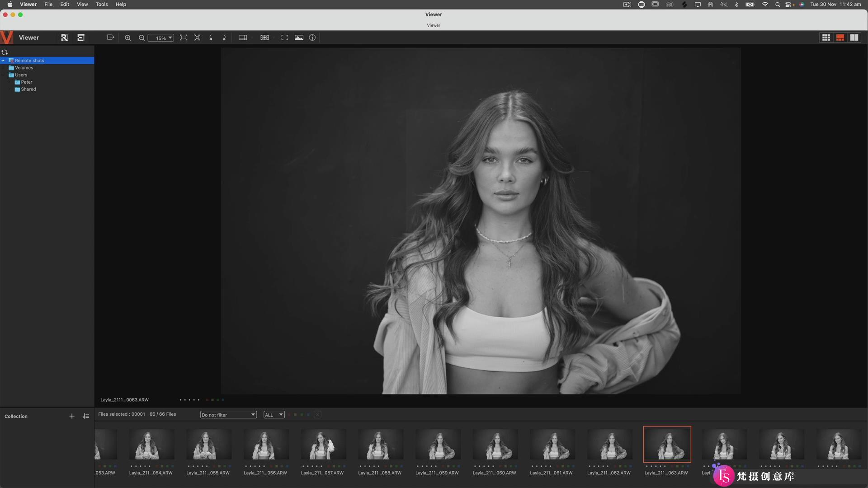Click the actual-size expand arrows icon
Image resolution: width=868 pixels, height=488 pixels.
coord(197,38)
